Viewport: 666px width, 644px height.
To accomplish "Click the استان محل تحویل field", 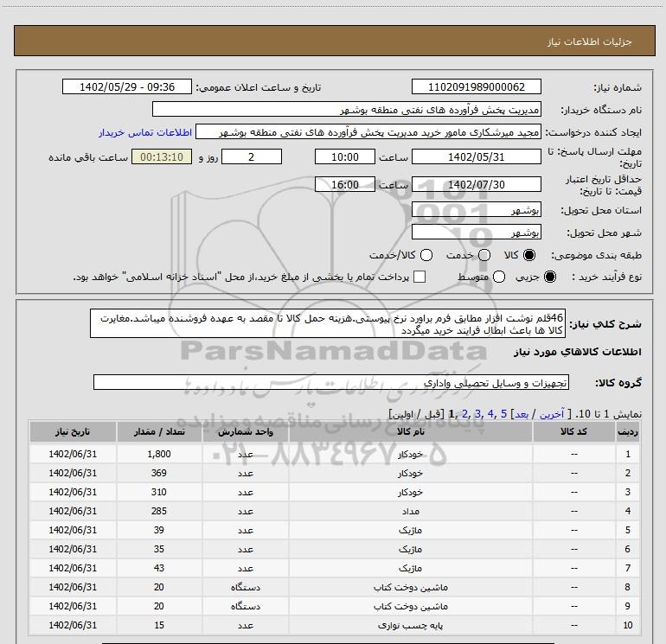I will pos(477,211).
